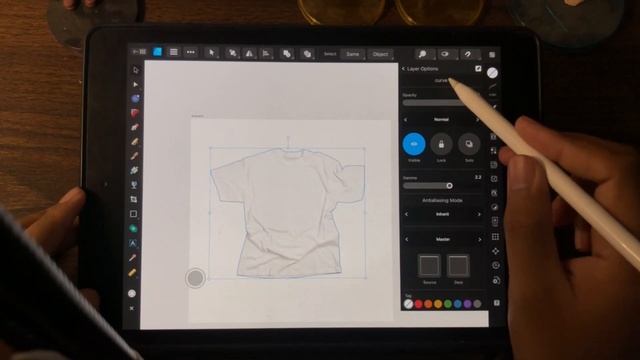Select the Transparency tool glass icon
Image resolution: width=640 pixels, height=360 pixels.
pos(134,185)
